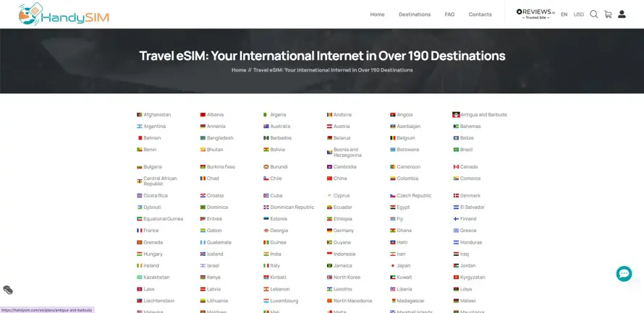644x313 pixels.
Task: Open the EN language selector
Action: tap(564, 14)
